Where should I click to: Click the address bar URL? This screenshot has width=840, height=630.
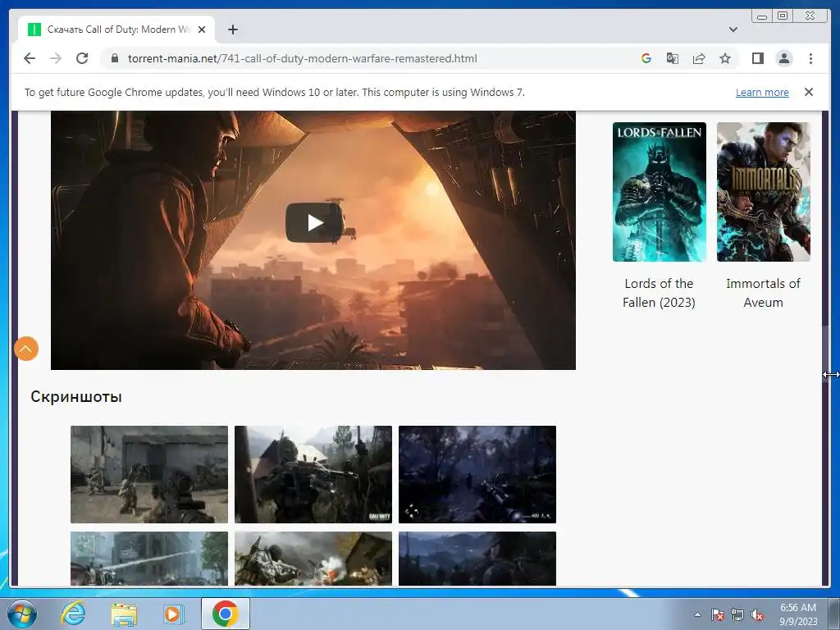point(302,58)
